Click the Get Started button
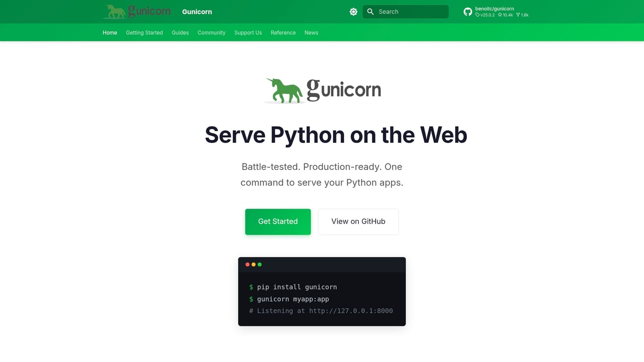This screenshot has height=362, width=644. coord(278,221)
